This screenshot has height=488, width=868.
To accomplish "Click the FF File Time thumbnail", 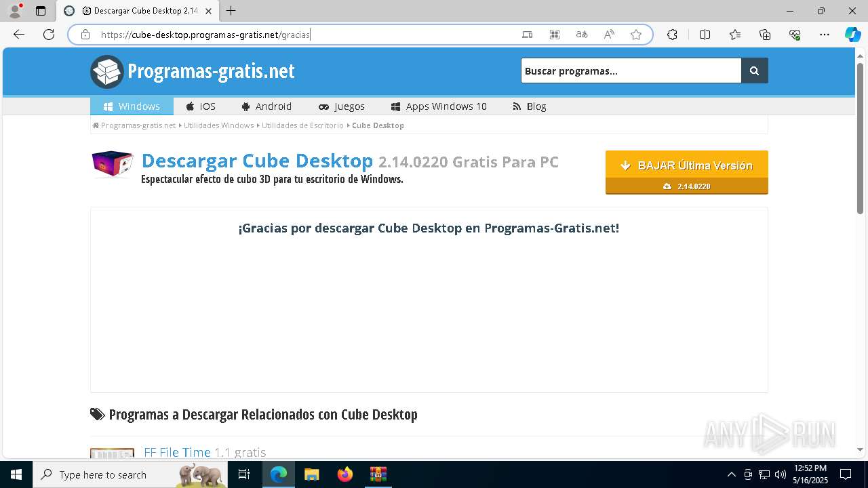I will tap(112, 453).
